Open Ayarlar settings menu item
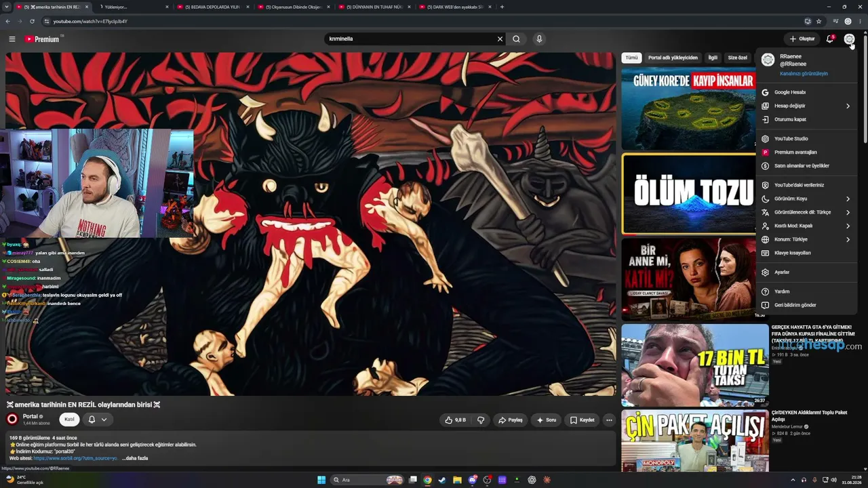 tap(806, 272)
